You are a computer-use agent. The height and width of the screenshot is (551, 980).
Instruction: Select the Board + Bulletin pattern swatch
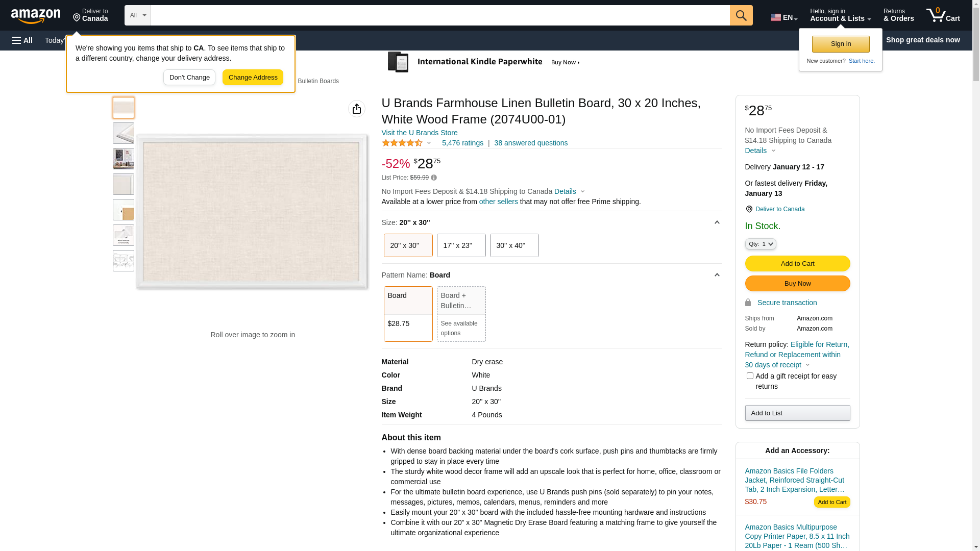tap(461, 313)
